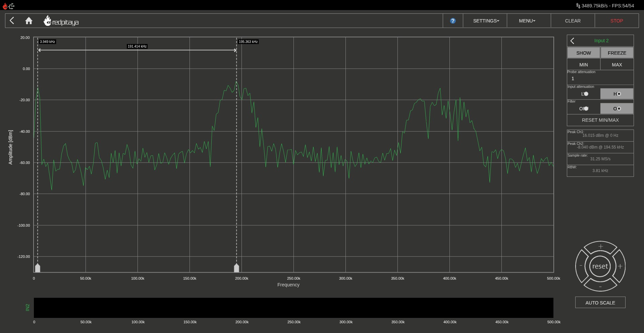The width and height of the screenshot is (644, 333).
Task: Expand the Probe attenuation selector
Action: [x=600, y=78]
